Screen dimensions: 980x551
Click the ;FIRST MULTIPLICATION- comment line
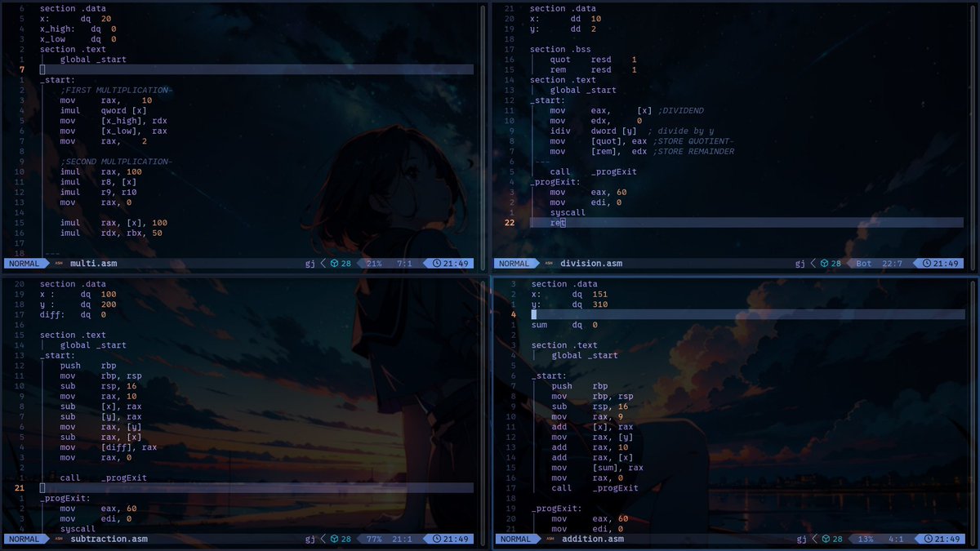pos(116,90)
